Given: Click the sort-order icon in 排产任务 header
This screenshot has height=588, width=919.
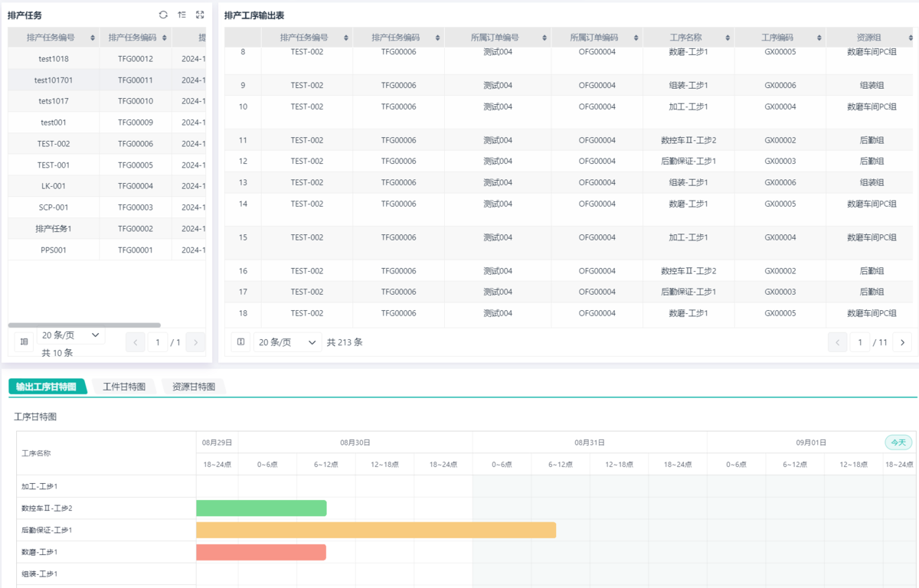Looking at the screenshot, I should pos(182,15).
